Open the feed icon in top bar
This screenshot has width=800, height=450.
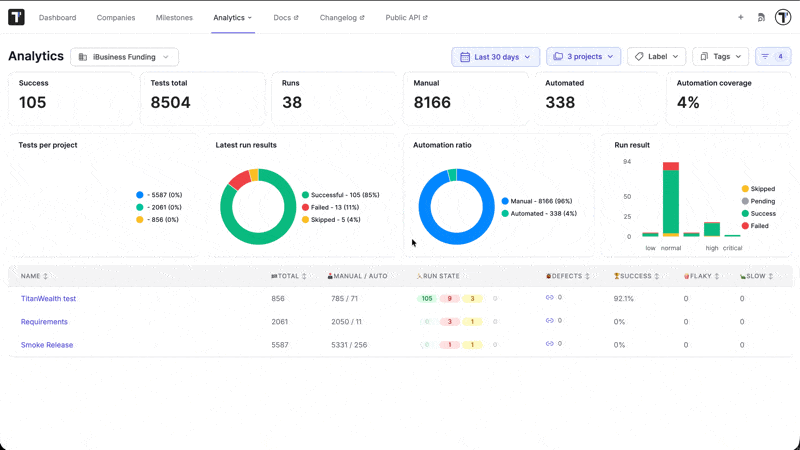pyautogui.click(x=761, y=17)
